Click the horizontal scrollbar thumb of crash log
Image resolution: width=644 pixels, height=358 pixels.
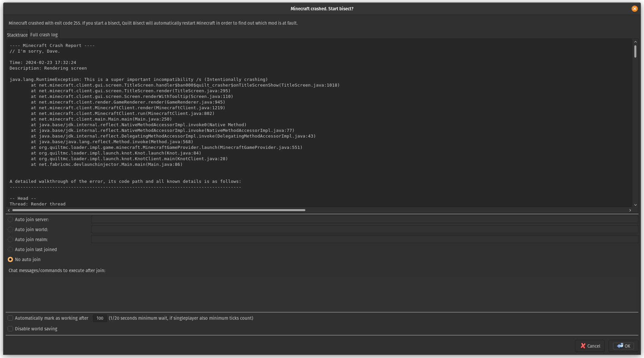(159, 210)
